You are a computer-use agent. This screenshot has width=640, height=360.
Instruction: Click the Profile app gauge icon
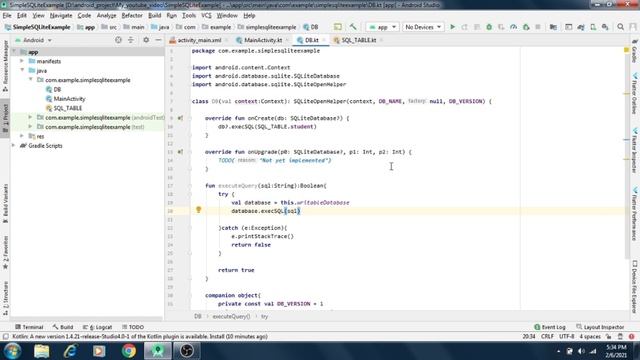513,27
